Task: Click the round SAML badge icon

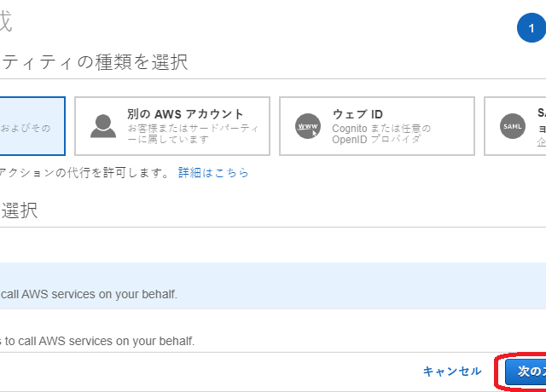Action: (x=513, y=126)
